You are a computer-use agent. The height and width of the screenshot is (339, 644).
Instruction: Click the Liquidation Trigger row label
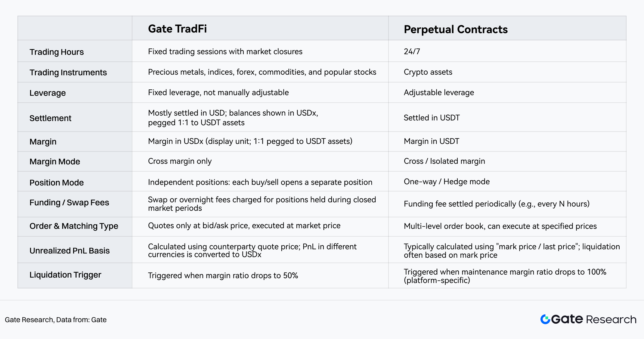(x=65, y=275)
